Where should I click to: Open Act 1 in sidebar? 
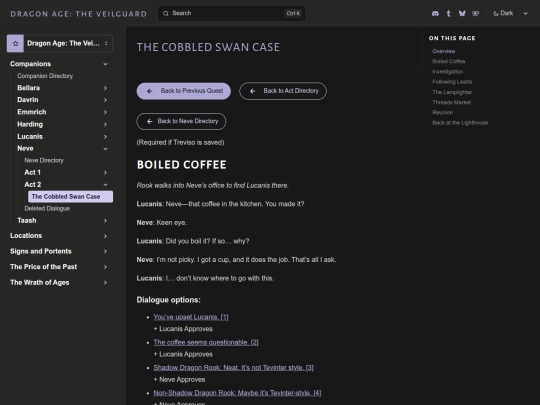coord(32,172)
